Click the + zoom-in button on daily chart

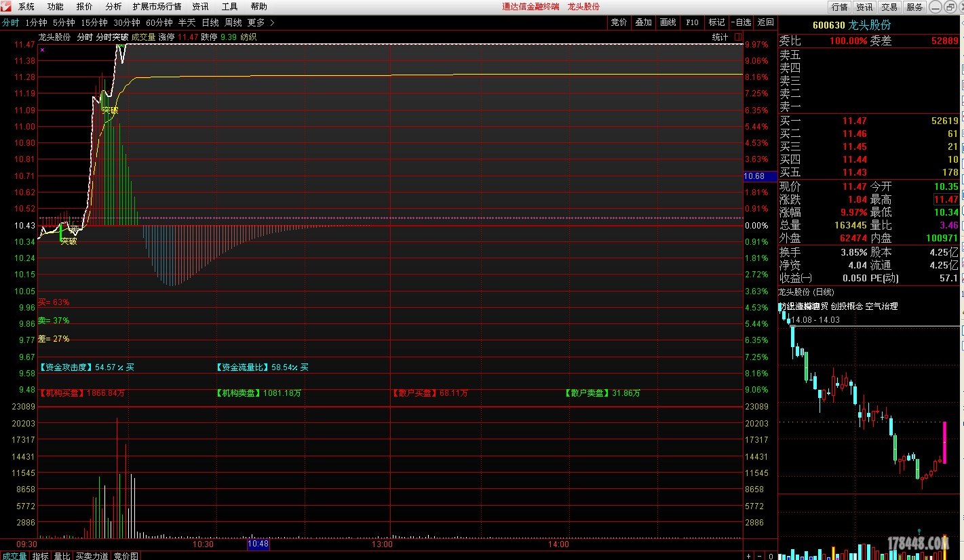(x=750, y=556)
